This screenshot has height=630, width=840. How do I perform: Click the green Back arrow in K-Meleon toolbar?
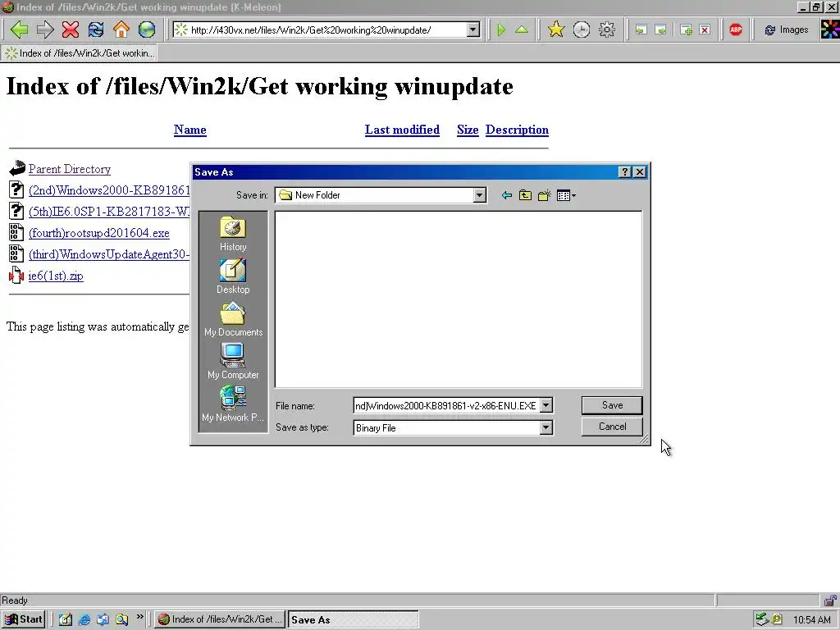pyautogui.click(x=20, y=30)
